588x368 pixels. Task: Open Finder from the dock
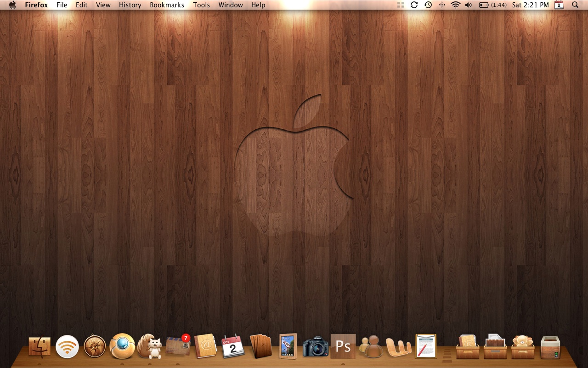point(40,346)
